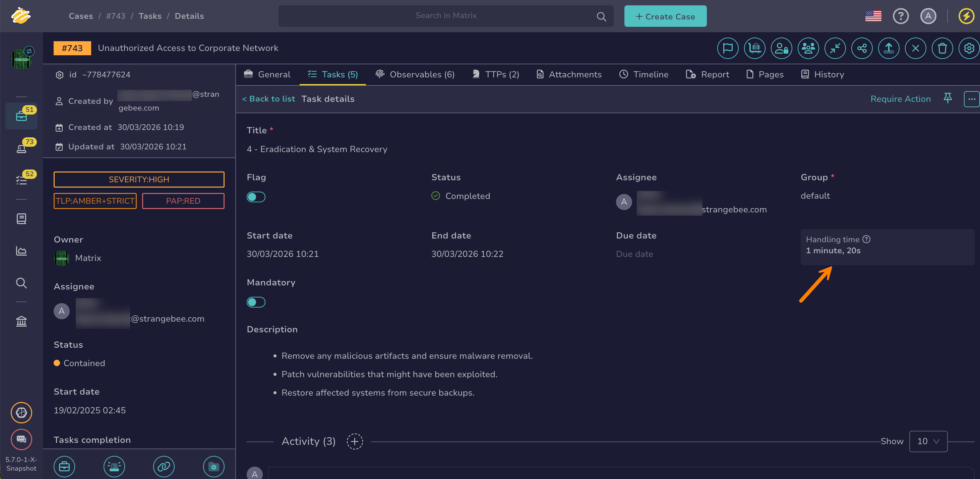Toggle the Mandatory switch
This screenshot has width=980, height=479.
pyautogui.click(x=256, y=302)
